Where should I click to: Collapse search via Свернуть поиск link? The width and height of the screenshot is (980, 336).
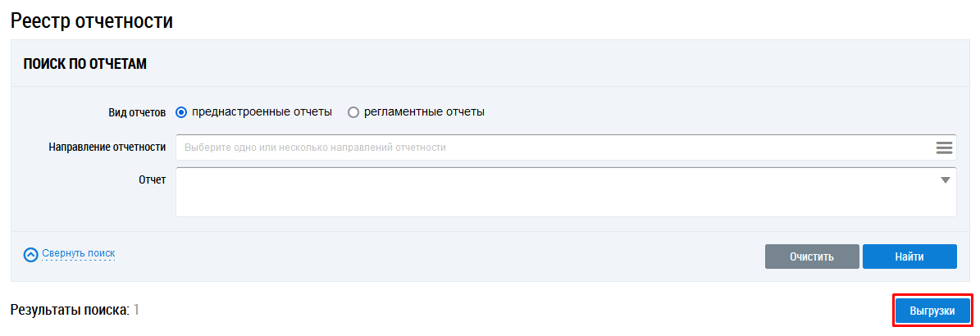point(78,254)
